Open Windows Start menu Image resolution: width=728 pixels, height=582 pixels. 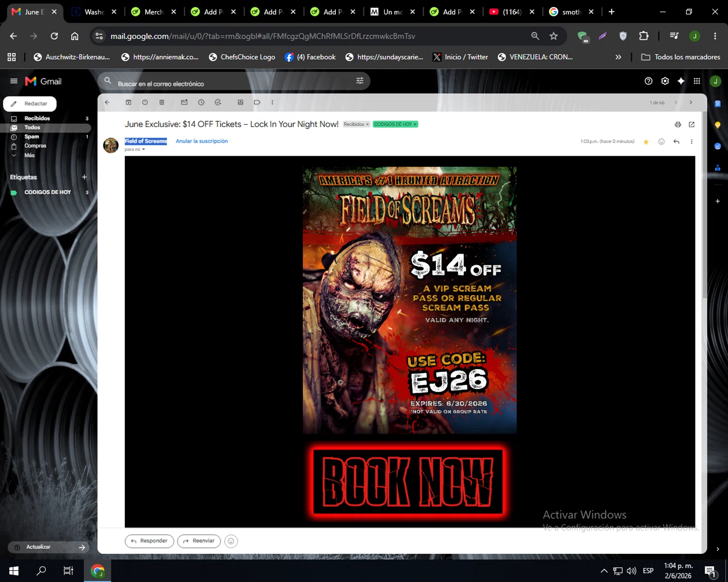pos(14,571)
